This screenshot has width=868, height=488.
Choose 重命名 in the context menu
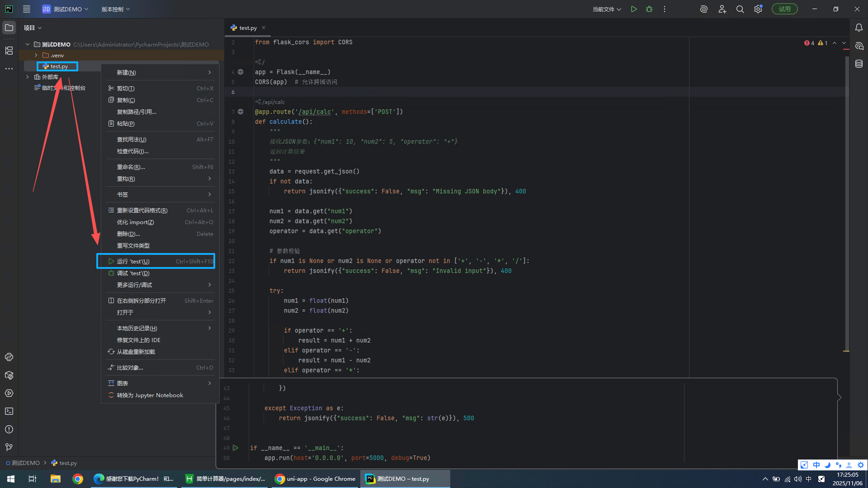(131, 167)
